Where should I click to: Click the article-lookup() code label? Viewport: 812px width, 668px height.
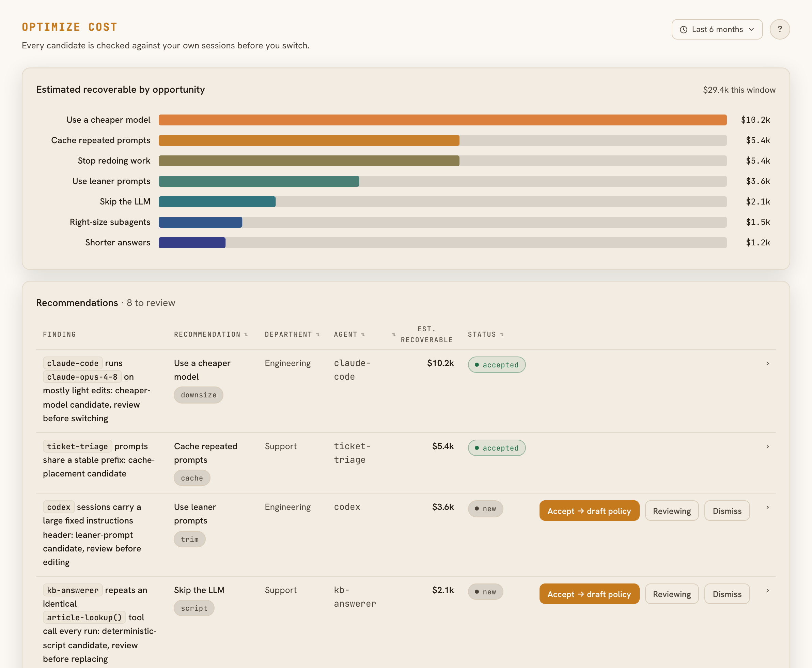click(x=84, y=617)
